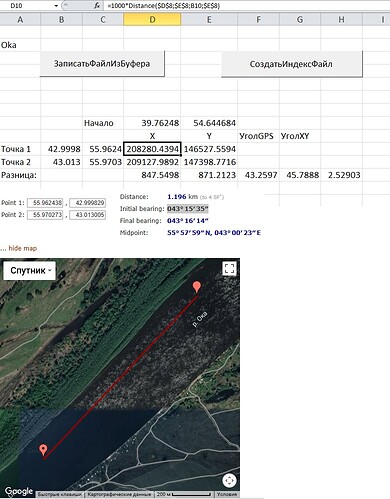Click the Быстрые клавиши map shortcut link
Screen dimensions: 390x499
click(59, 494)
